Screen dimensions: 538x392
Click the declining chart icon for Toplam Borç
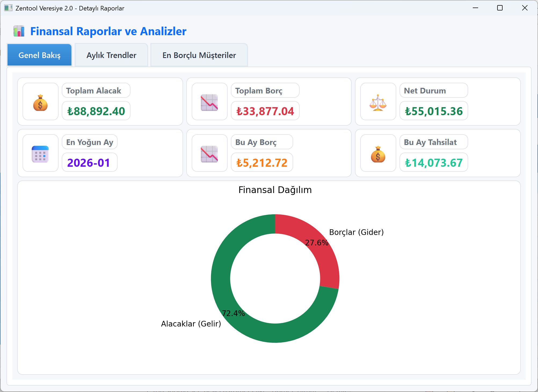[209, 103]
